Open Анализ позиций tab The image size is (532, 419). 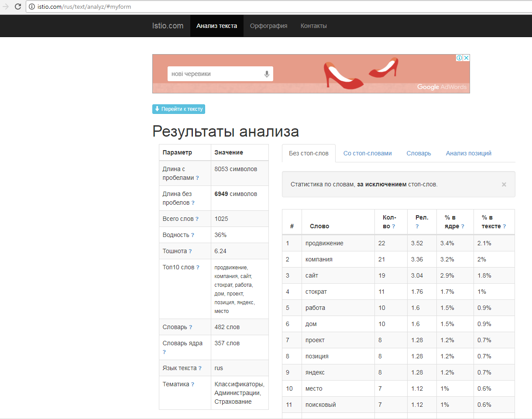tap(468, 153)
